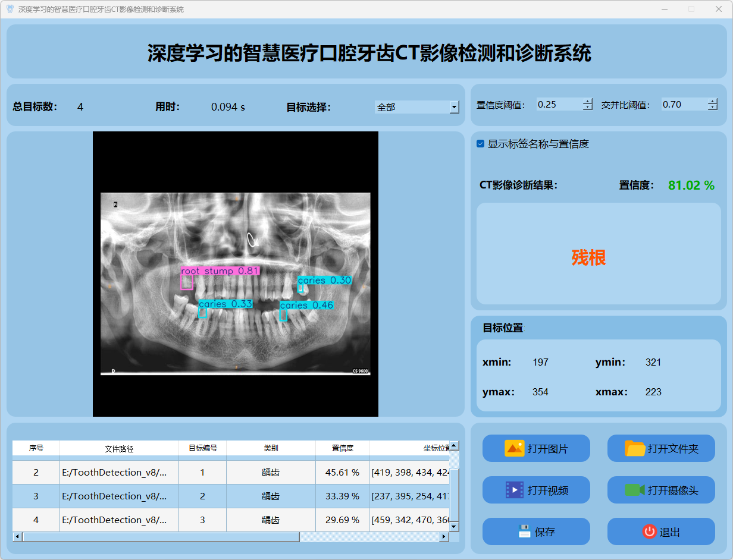Click the picture icon on 打开图片 button

514,448
